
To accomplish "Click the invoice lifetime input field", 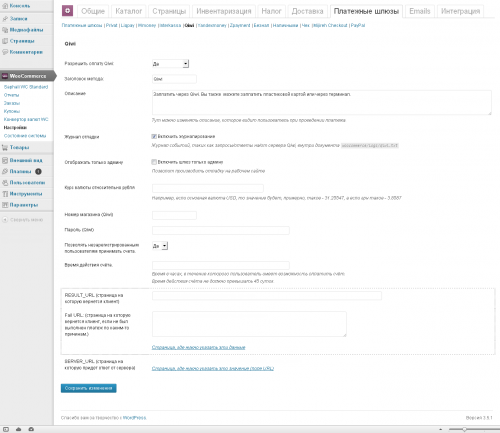I will point(221,266).
